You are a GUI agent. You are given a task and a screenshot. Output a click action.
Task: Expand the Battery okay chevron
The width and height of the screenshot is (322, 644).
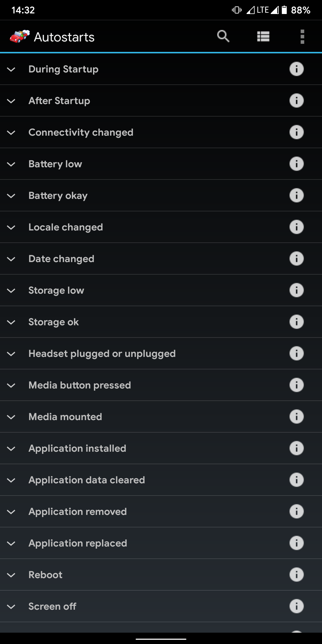click(11, 196)
